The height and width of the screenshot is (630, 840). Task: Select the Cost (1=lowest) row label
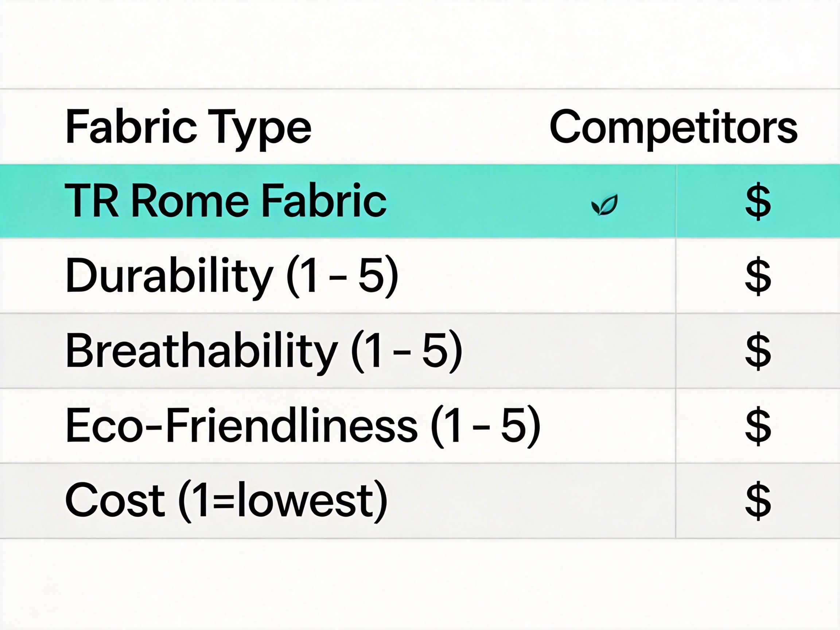(226, 500)
